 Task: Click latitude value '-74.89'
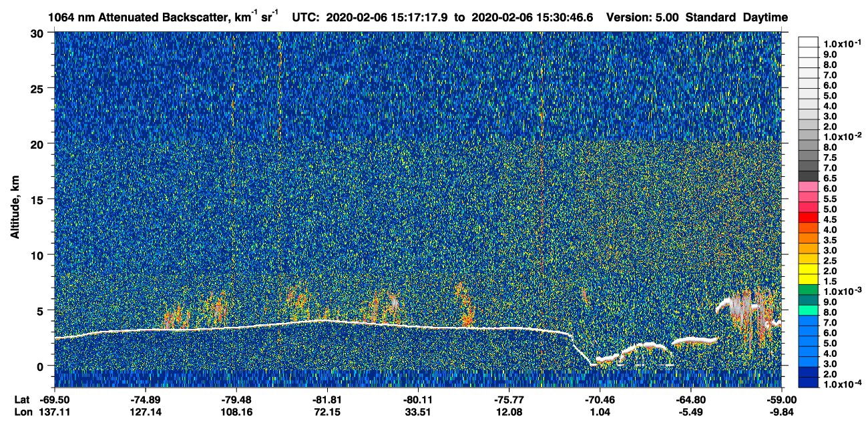(146, 399)
